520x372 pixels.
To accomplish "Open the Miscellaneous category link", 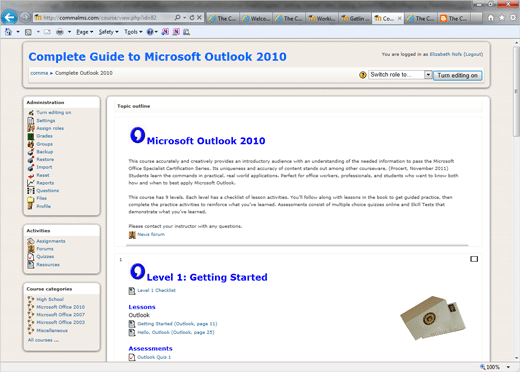I will 52,331.
